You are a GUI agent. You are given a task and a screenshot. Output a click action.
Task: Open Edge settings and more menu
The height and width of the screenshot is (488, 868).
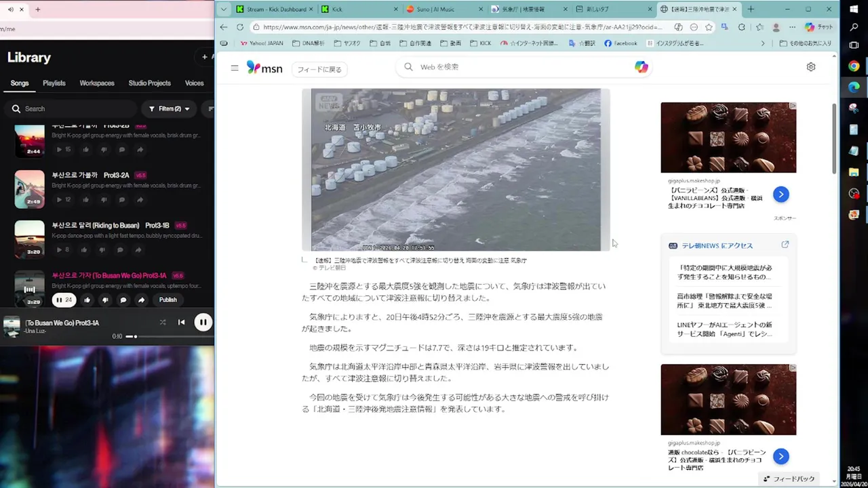pos(792,27)
